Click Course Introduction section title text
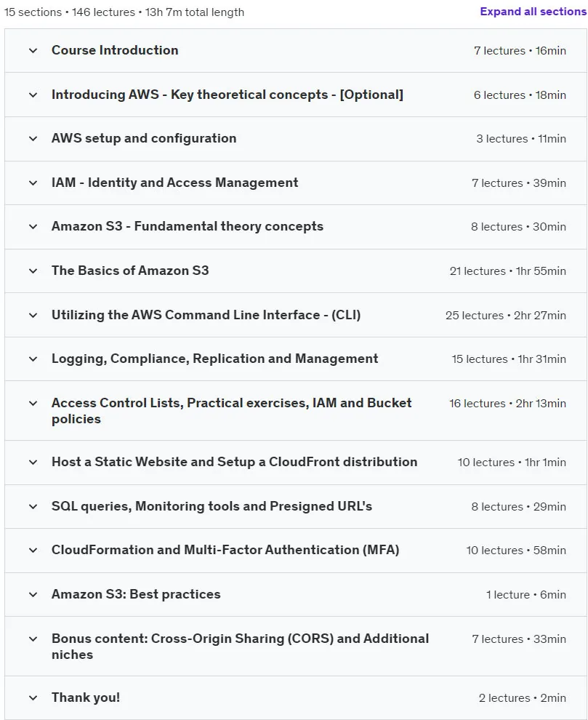This screenshot has width=588, height=720. [115, 50]
